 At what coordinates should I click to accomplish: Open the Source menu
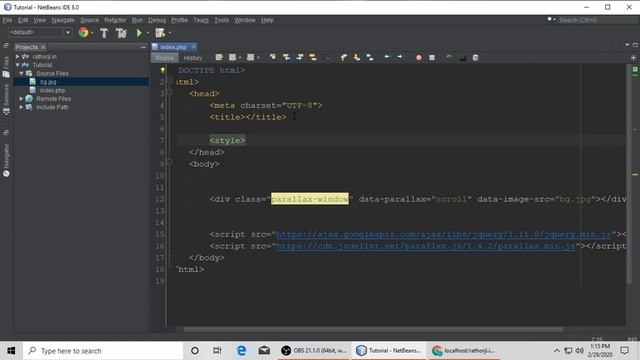tap(89, 20)
